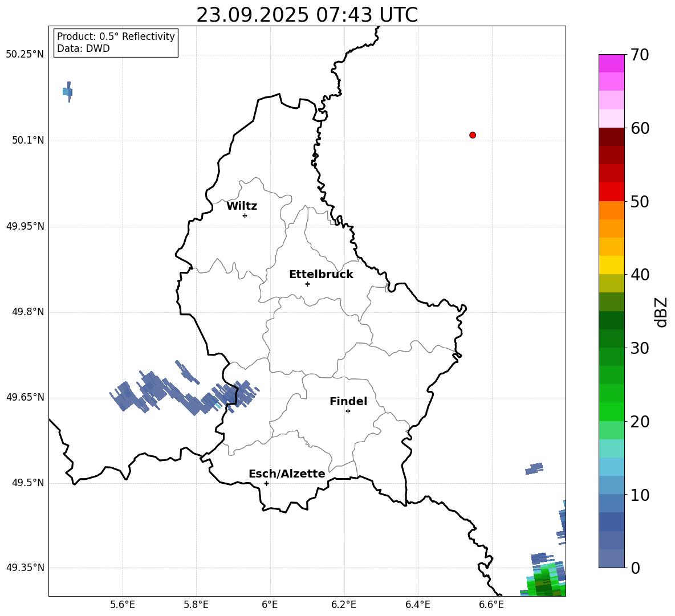Click the 6.4°E longitude label
The width and height of the screenshot is (675, 616).
417,605
